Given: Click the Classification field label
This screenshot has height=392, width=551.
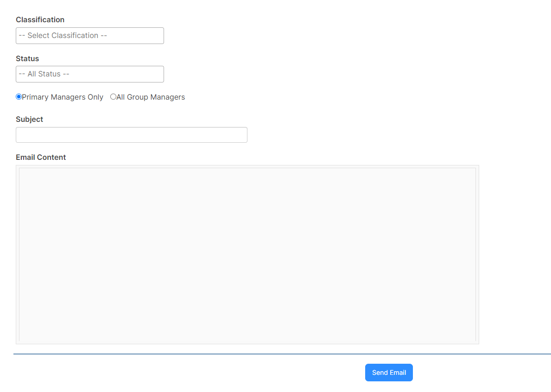Looking at the screenshot, I should 40,19.
